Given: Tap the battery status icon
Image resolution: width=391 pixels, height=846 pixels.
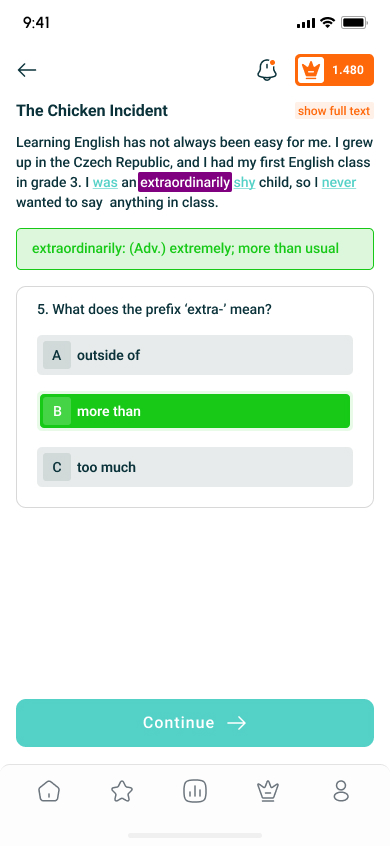Looking at the screenshot, I should [x=354, y=23].
